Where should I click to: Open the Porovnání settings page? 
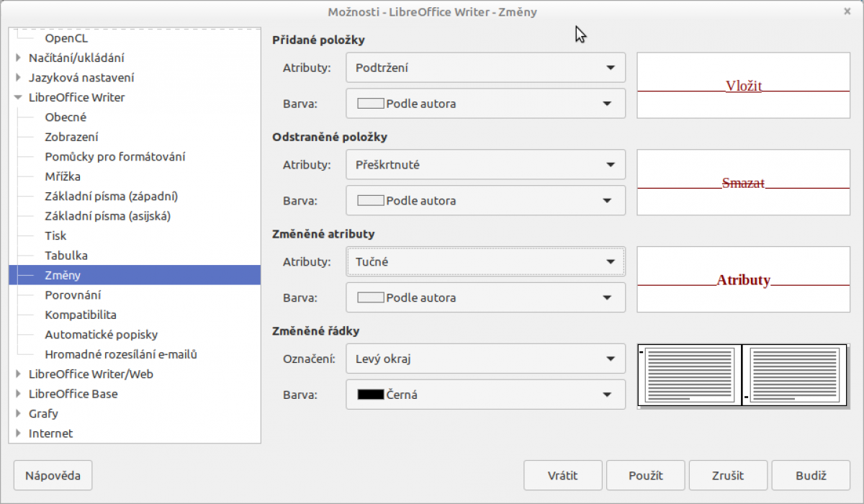pyautogui.click(x=73, y=295)
